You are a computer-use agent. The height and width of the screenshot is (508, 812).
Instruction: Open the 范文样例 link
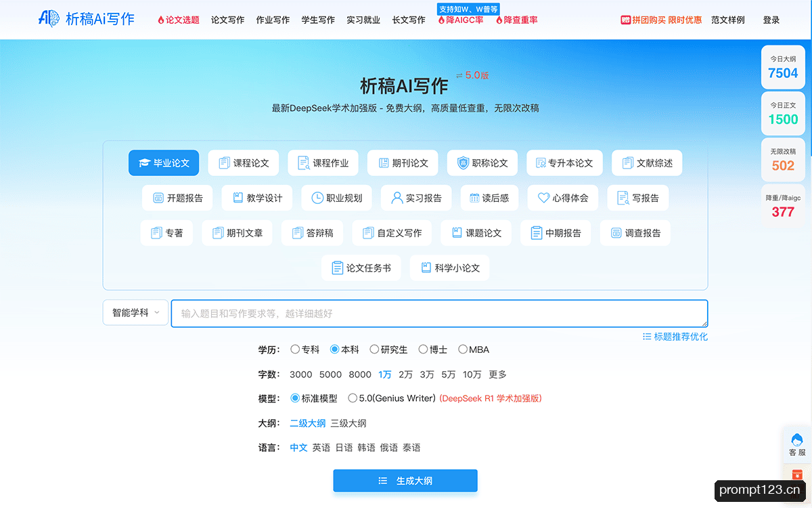tap(728, 20)
